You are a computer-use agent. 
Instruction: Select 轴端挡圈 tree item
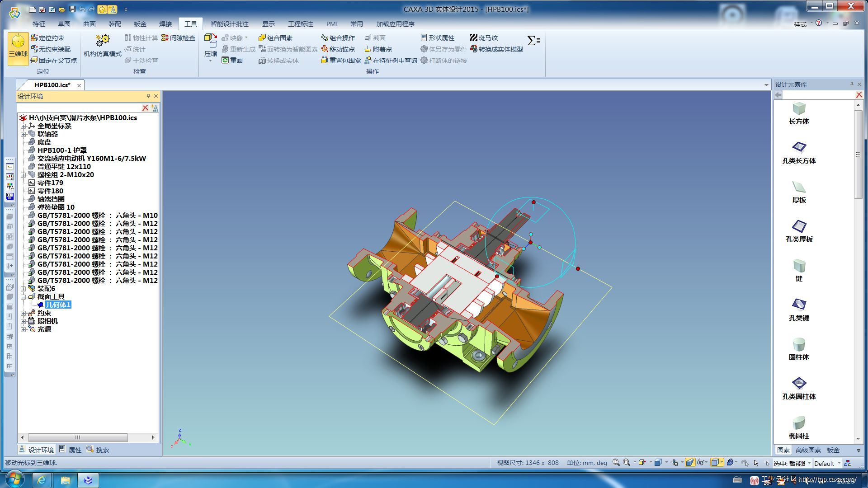[51, 199]
